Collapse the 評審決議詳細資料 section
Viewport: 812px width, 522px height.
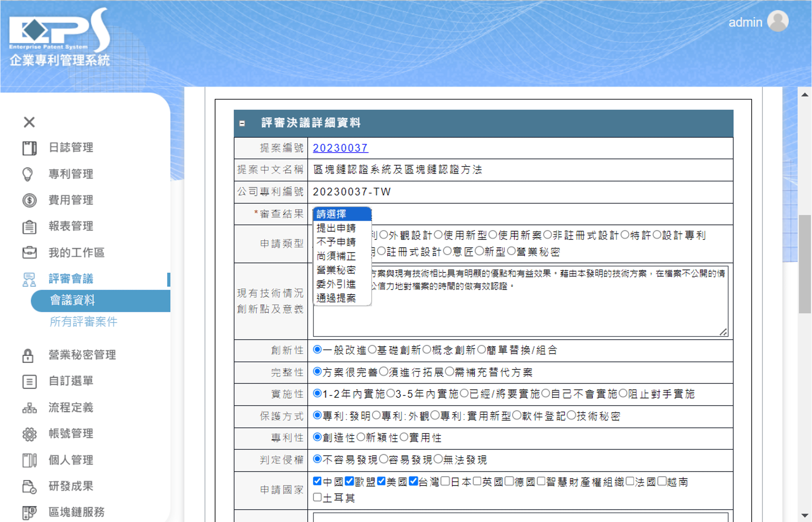click(242, 123)
